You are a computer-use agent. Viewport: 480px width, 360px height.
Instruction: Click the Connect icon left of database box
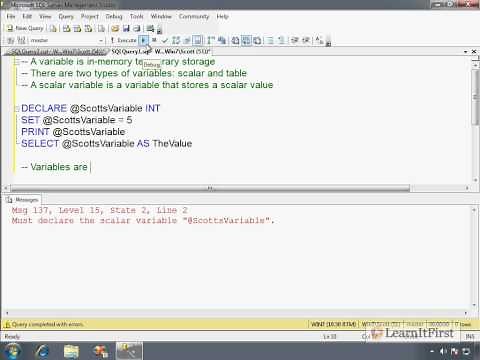(x=11, y=40)
